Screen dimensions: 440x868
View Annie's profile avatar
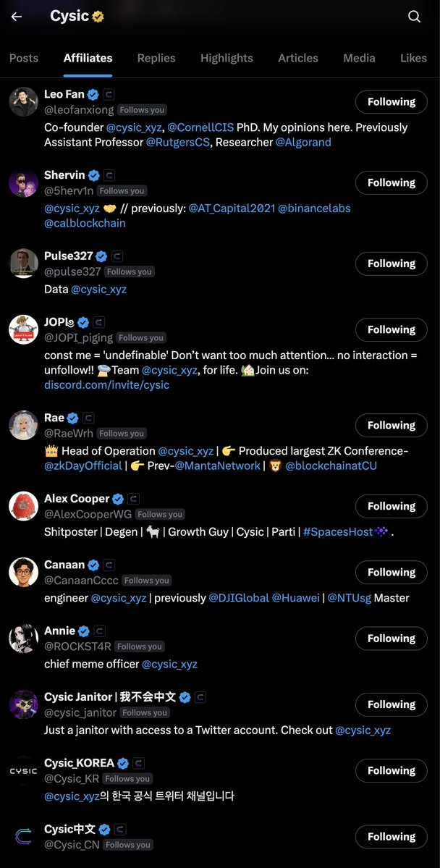pyautogui.click(x=23, y=638)
